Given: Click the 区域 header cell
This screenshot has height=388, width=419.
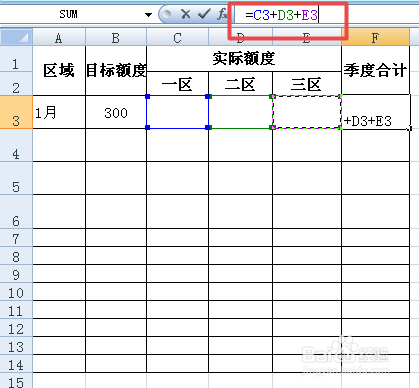Looking at the screenshot, I should 59,70.
